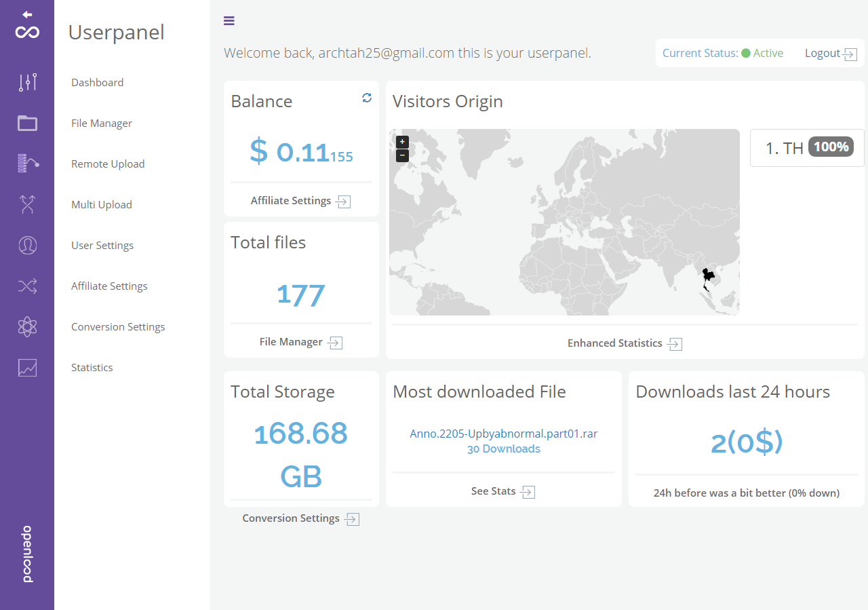
Task: Click the Affiliate Settings shuffle icon
Action: tap(27, 286)
